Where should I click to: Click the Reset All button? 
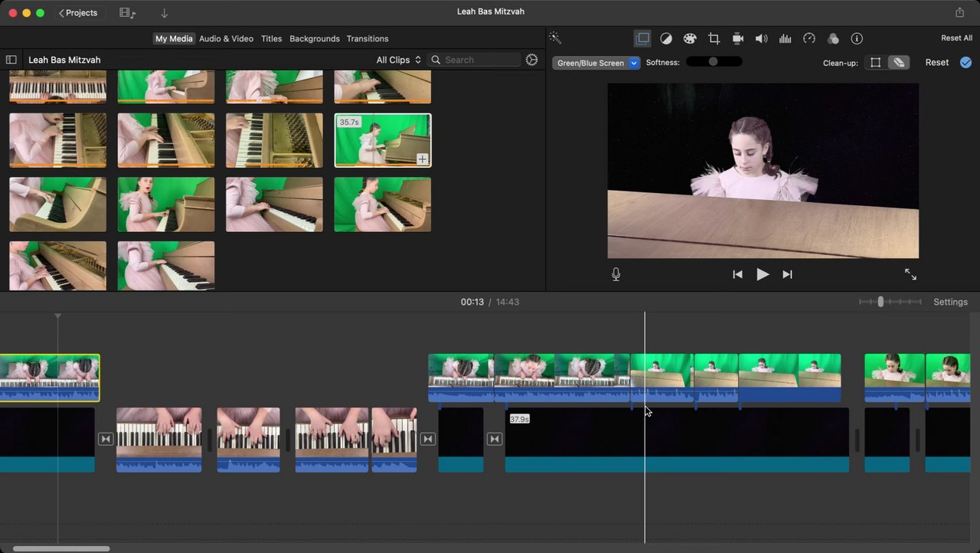(956, 38)
